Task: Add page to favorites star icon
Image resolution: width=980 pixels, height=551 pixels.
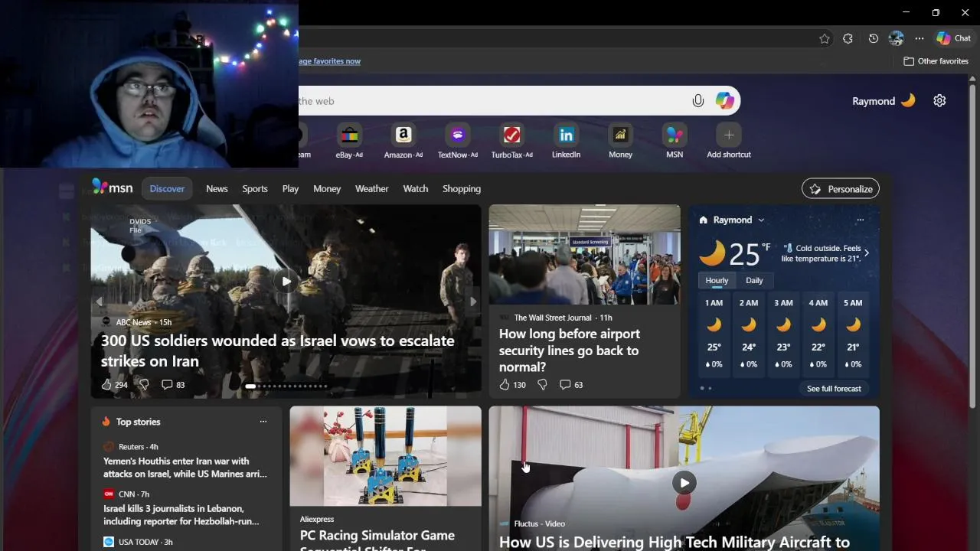Action: 825,38
